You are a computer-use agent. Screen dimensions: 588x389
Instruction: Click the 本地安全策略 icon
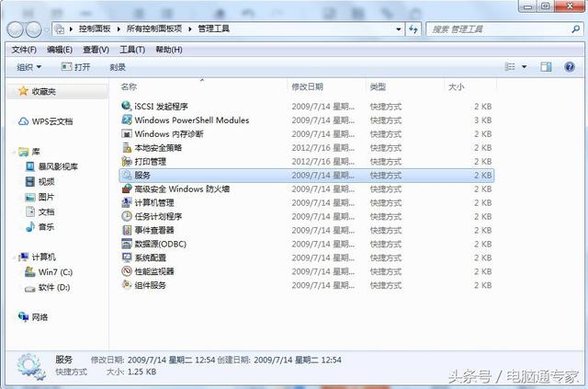(x=127, y=147)
